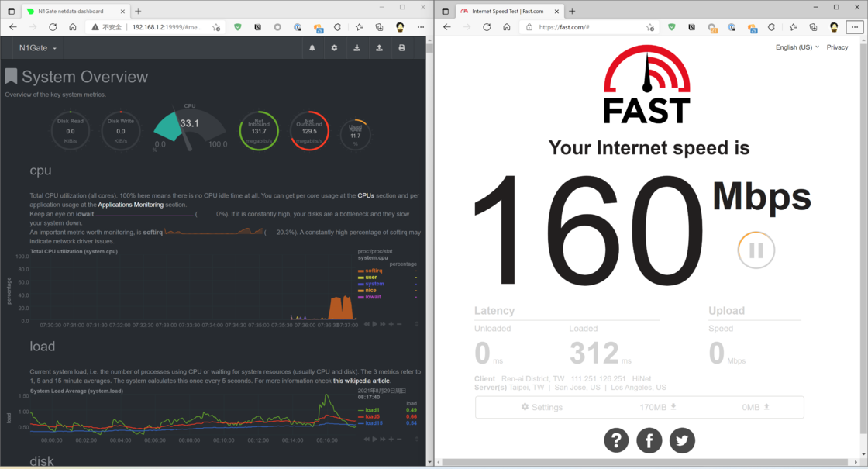Open netdata settings gear in the navbar
The image size is (868, 469).
pos(334,48)
